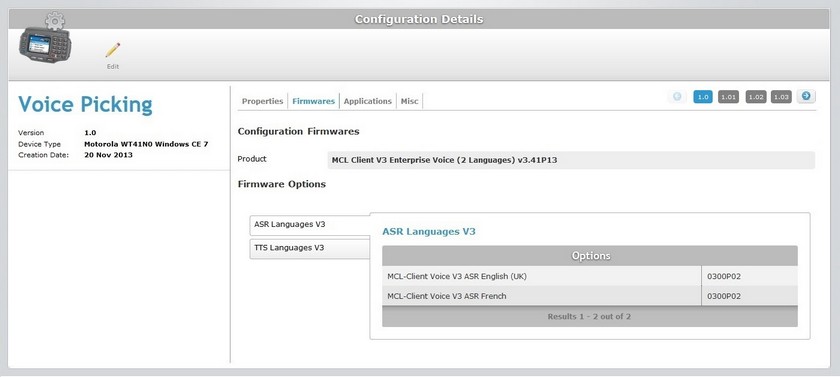Screen dimensions: 840x377
Task: Click device type Motorola WT41N0 Windows CE 7
Action: point(146,144)
